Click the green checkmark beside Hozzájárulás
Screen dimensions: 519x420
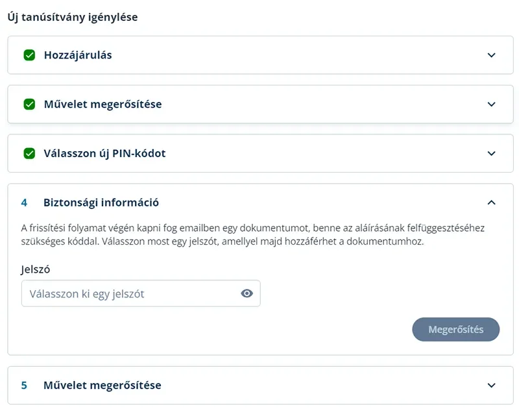pos(29,55)
